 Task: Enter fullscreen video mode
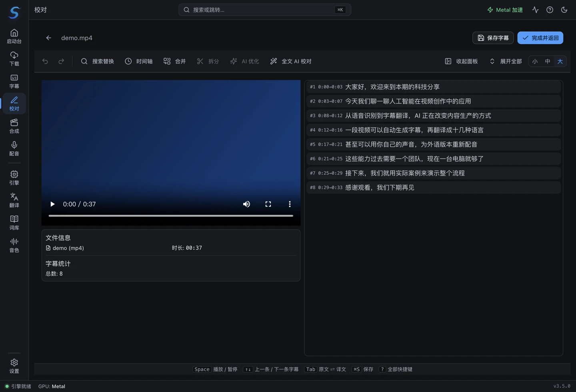[268, 204]
